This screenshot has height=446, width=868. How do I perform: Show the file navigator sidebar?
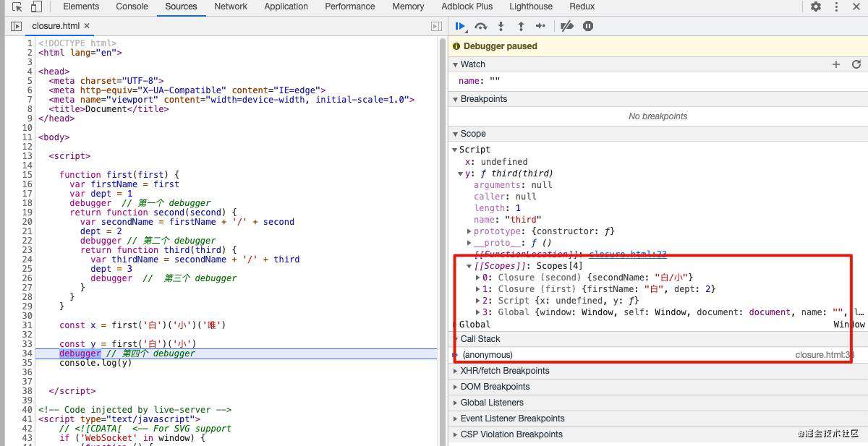[16, 26]
